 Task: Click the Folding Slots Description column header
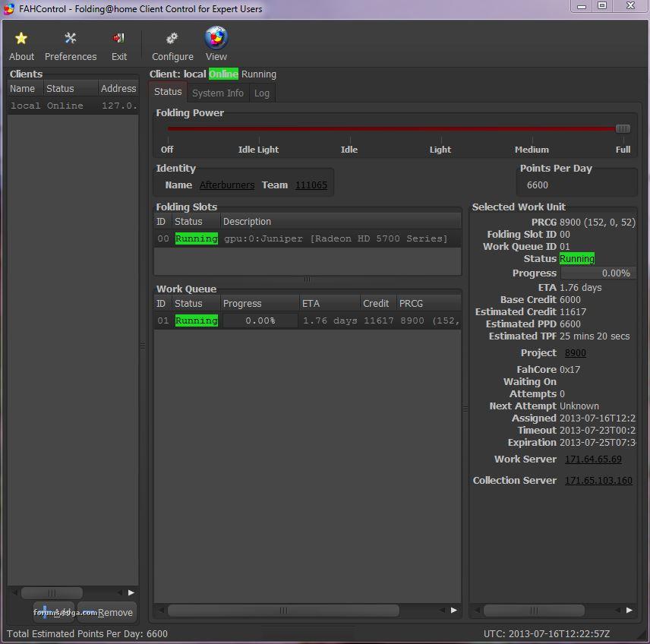click(x=340, y=222)
